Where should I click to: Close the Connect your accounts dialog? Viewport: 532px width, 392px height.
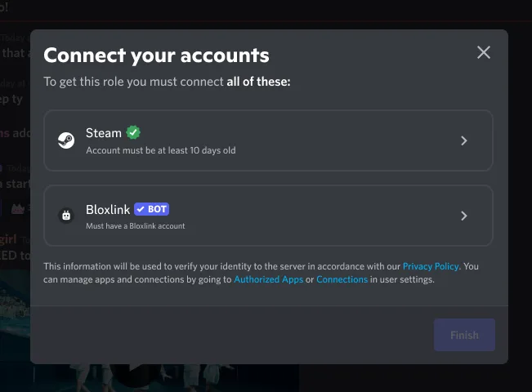(x=484, y=53)
